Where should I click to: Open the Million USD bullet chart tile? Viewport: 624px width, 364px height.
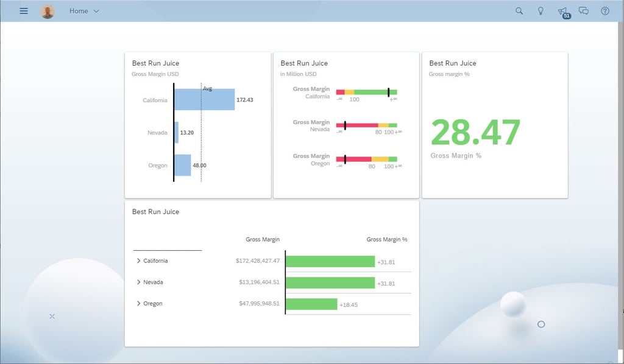click(x=346, y=124)
